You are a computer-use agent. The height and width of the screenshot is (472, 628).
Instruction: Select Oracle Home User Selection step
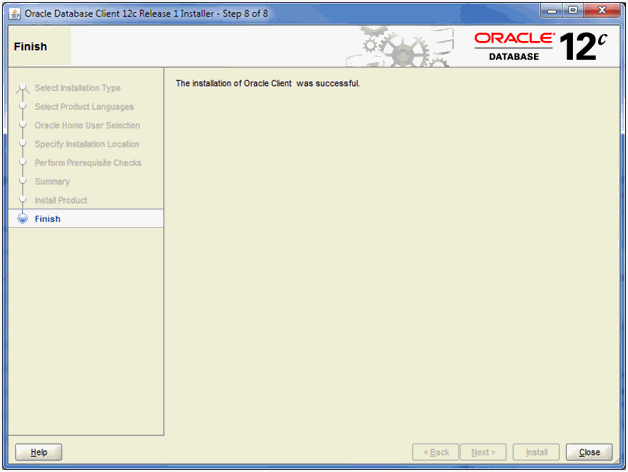pos(87,125)
